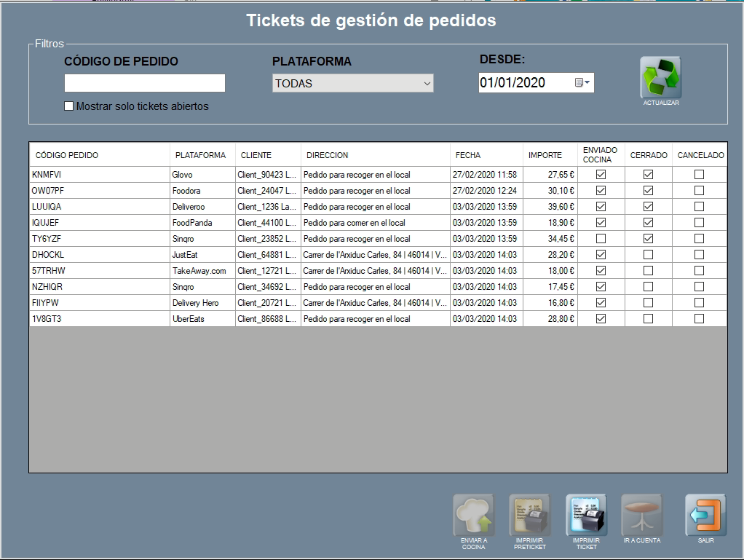Click the 01/01/2020 date in Desde field
This screenshot has height=560, width=744.
pos(513,83)
